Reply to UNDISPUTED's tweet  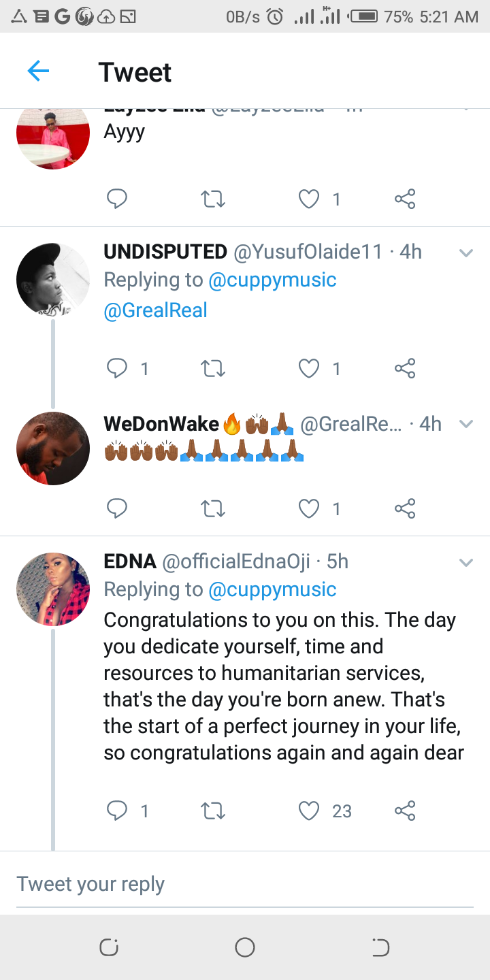point(117,368)
